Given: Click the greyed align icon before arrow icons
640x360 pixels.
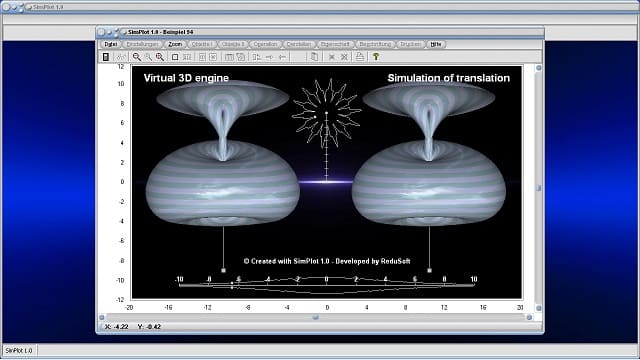Looking at the screenshot, I should pos(256,57).
